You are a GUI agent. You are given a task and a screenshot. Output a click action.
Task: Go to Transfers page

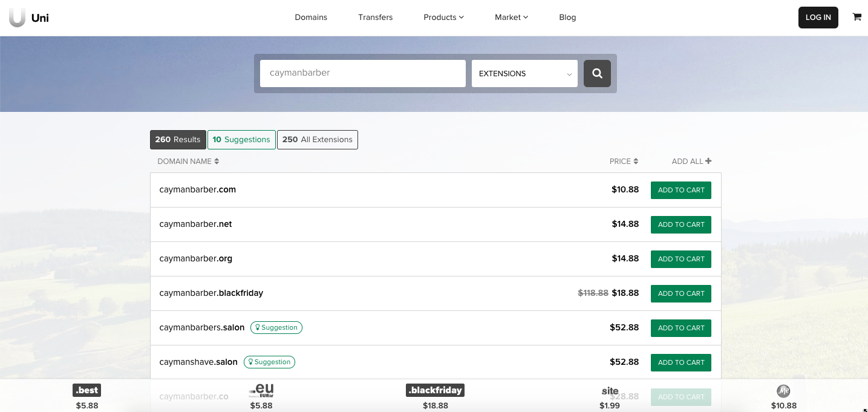pos(375,18)
